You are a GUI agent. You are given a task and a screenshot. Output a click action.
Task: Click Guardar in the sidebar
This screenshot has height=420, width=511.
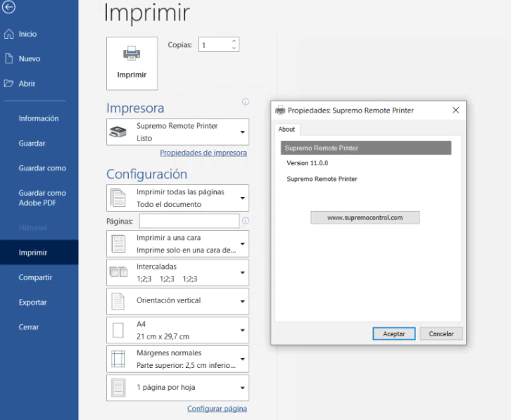(39, 144)
